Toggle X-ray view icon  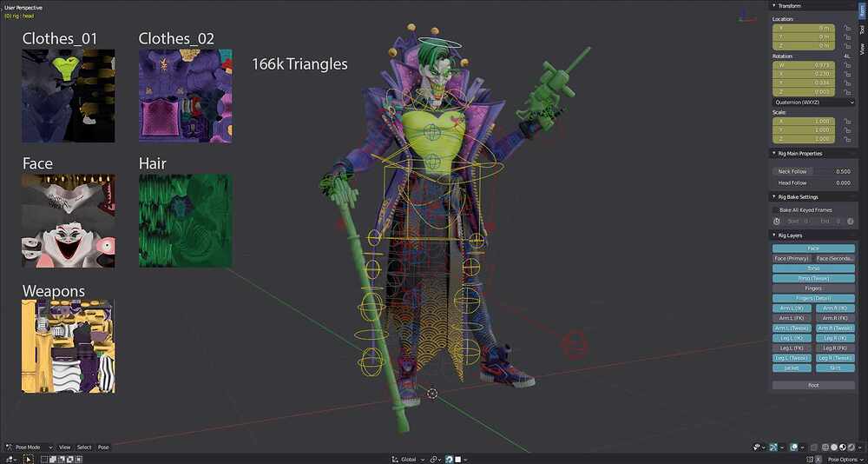tap(814, 447)
